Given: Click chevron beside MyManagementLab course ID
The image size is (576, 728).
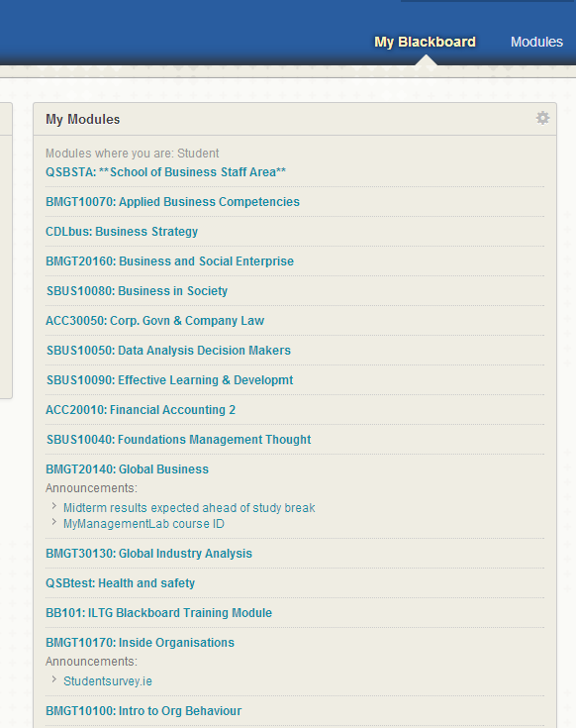Looking at the screenshot, I should click(x=54, y=522).
